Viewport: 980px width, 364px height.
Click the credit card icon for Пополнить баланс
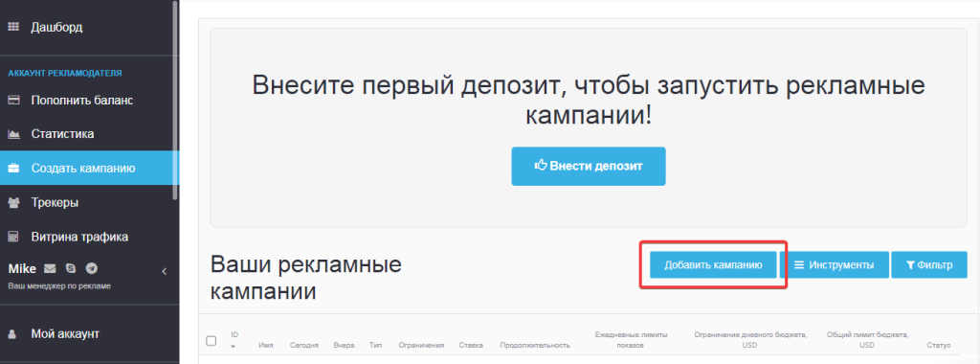13,100
